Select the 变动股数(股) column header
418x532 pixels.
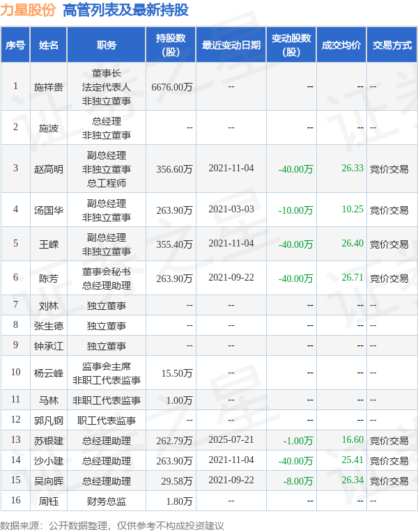pos(291,45)
